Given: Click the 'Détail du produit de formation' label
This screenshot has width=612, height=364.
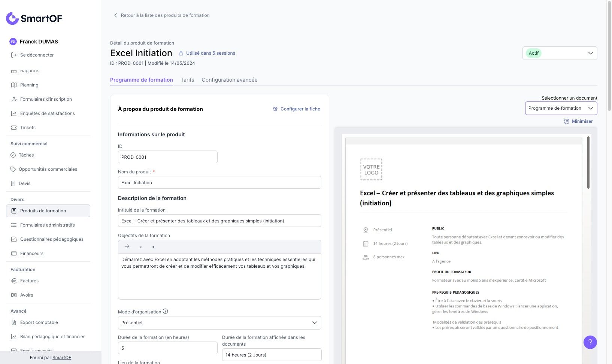Looking at the screenshot, I should pyautogui.click(x=142, y=43).
